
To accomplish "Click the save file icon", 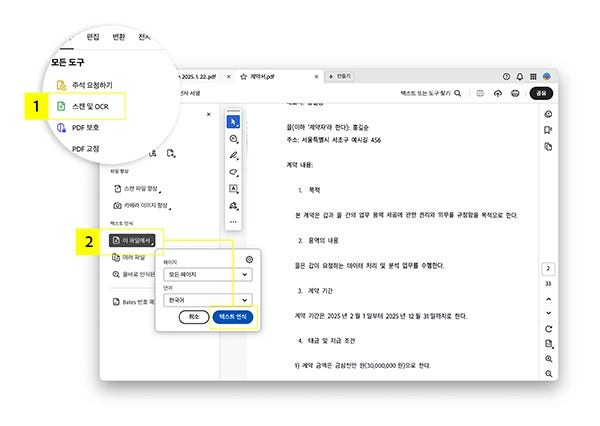I will pyautogui.click(x=480, y=93).
